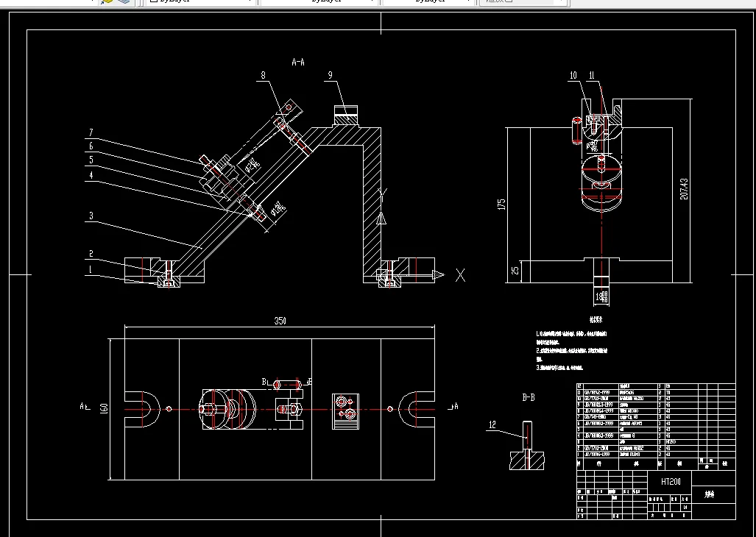
Task: Click part callout number 8
Action: pyautogui.click(x=264, y=75)
